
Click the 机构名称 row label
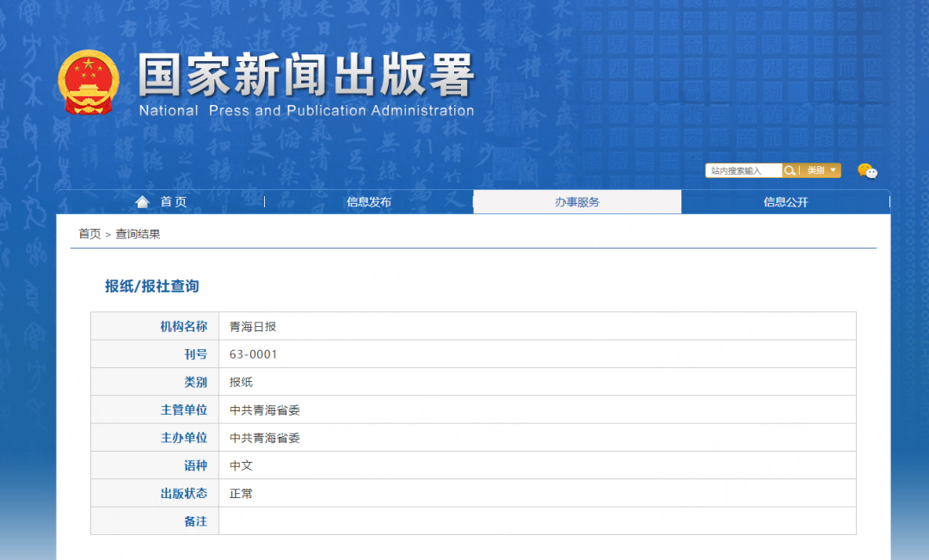(184, 327)
